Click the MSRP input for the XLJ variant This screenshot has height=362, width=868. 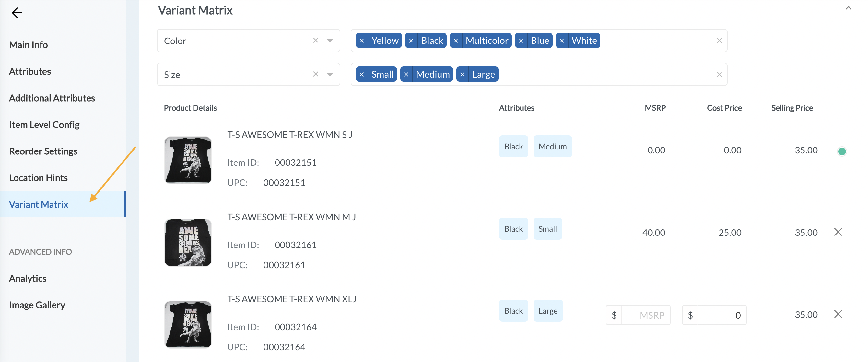pos(646,315)
